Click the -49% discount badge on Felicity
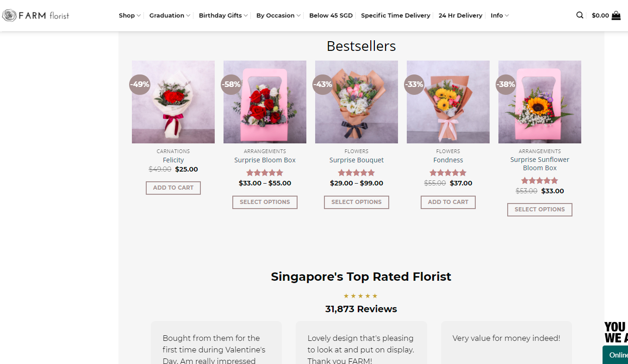 140,84
